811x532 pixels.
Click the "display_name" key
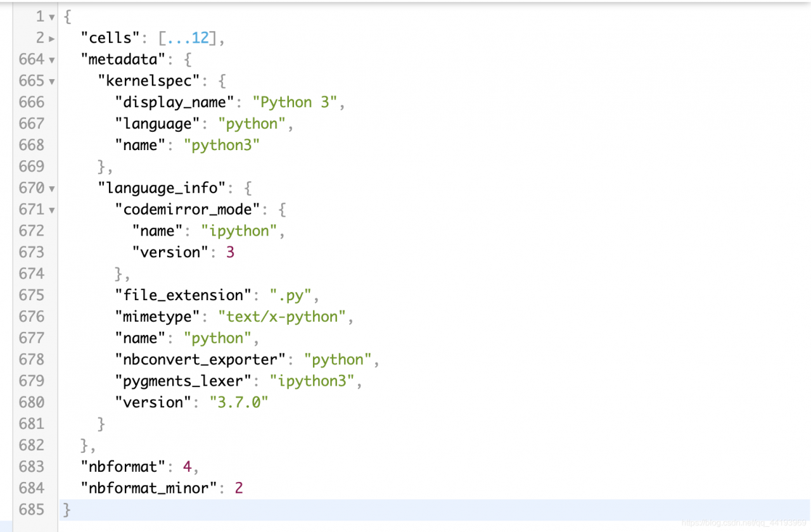[175, 102]
